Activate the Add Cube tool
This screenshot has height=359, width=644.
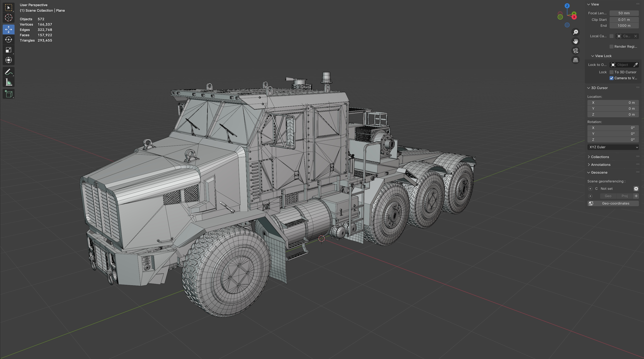(x=8, y=94)
